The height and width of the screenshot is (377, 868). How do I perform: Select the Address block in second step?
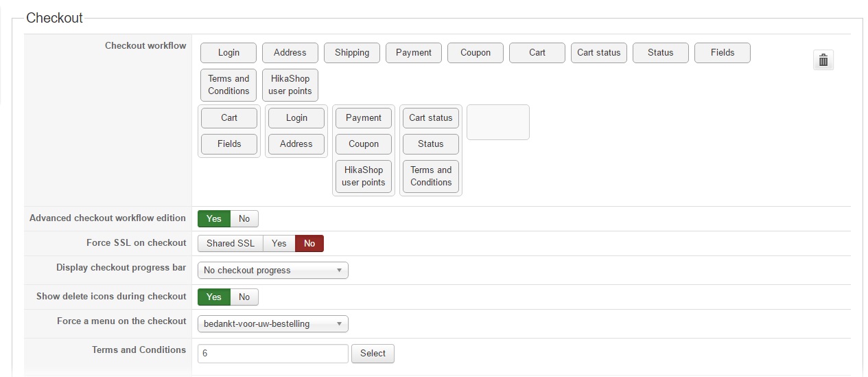(296, 144)
